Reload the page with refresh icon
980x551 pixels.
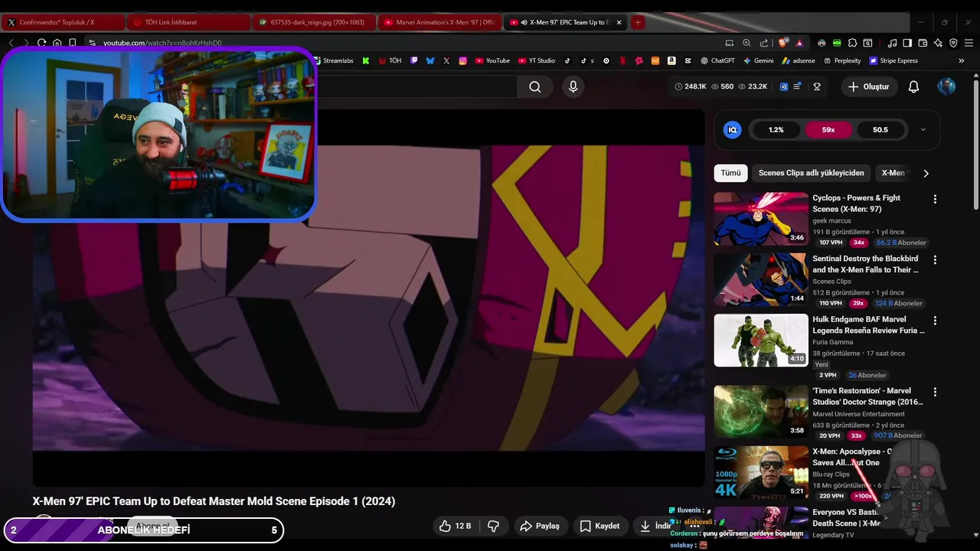(x=41, y=43)
